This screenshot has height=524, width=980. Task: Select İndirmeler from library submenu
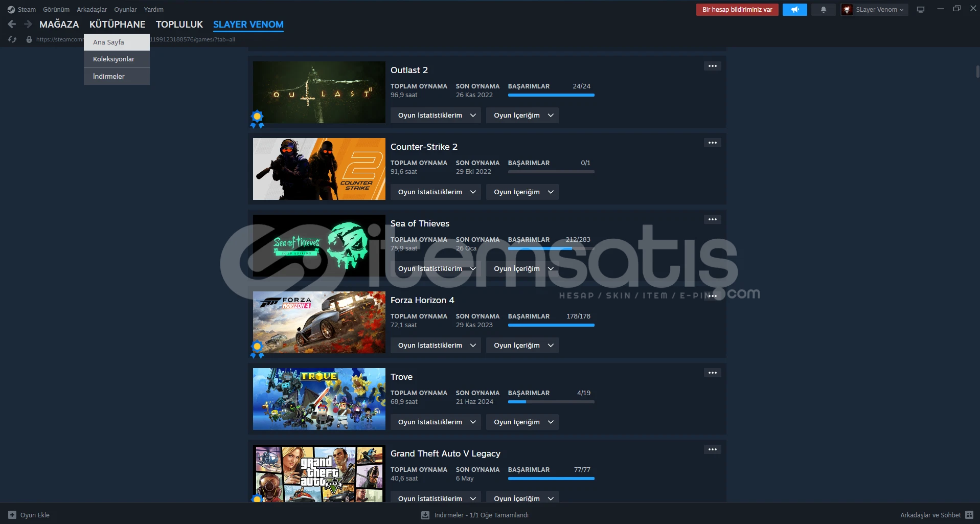(x=117, y=76)
